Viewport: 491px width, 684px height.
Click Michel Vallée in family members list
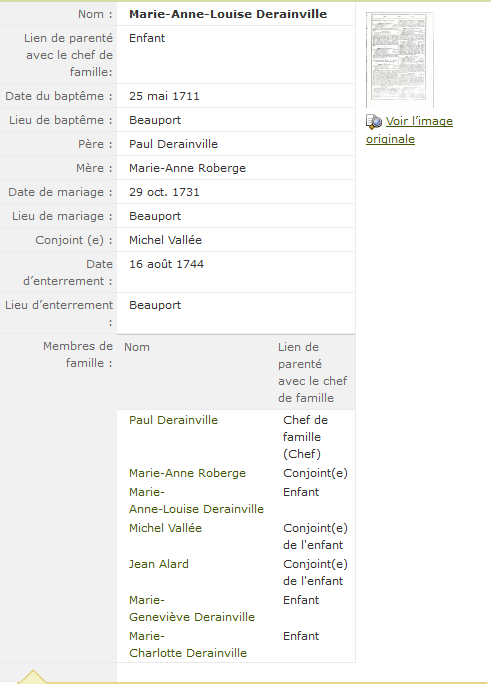pyautogui.click(x=165, y=528)
